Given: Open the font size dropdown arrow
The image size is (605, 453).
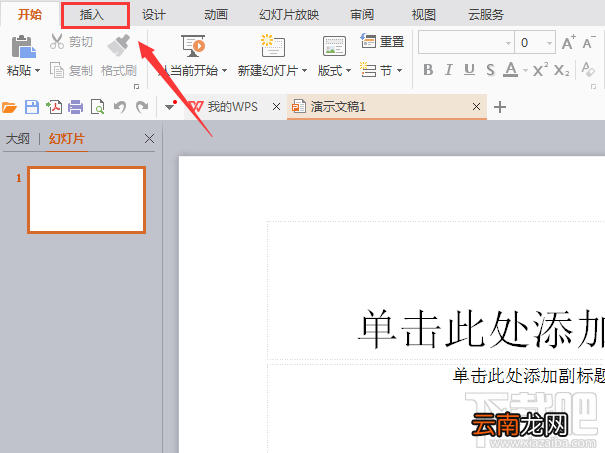Looking at the screenshot, I should pyautogui.click(x=549, y=43).
